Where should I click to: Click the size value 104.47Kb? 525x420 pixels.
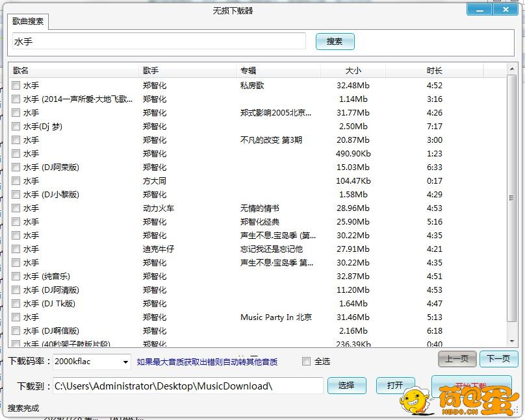pos(353,181)
